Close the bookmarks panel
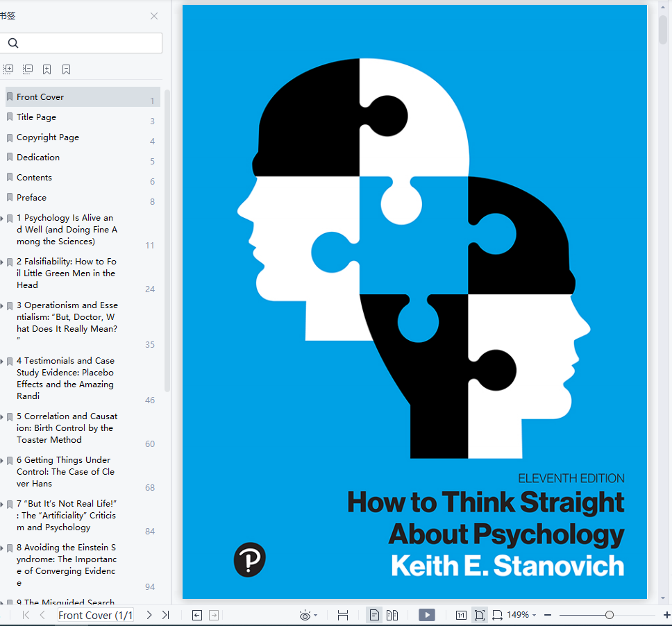This screenshot has height=626, width=672. pos(154,16)
